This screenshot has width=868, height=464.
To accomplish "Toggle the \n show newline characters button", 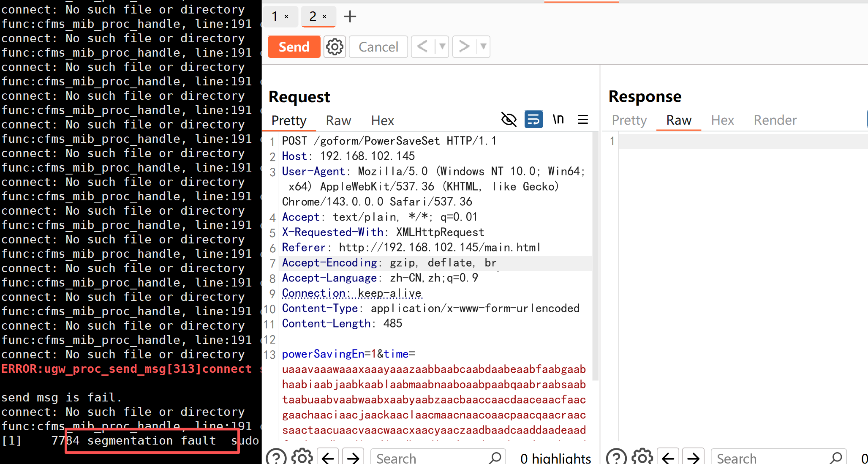I will 558,120.
